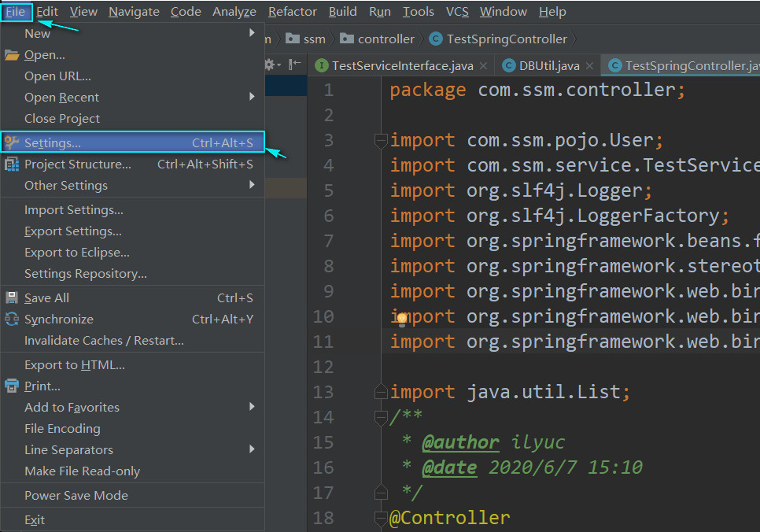Click the yellow intention lightbulb icon

pos(402,319)
